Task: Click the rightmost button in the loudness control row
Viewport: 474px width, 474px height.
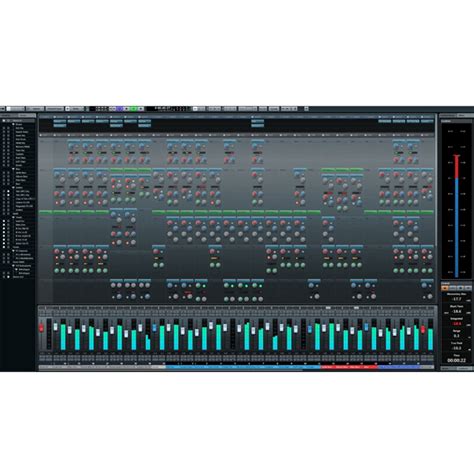Action: point(468,287)
